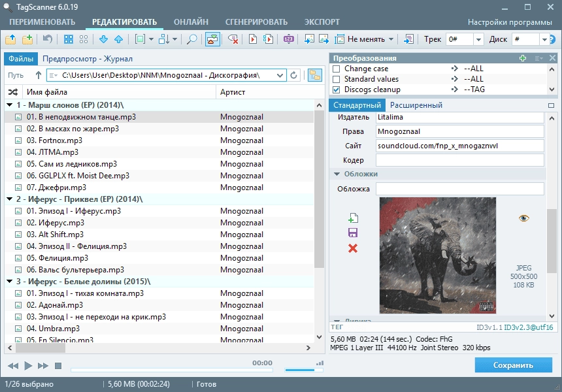The height and width of the screenshot is (392, 562).
Task: Switch to the Расширенный tag tab
Action: [x=416, y=105]
